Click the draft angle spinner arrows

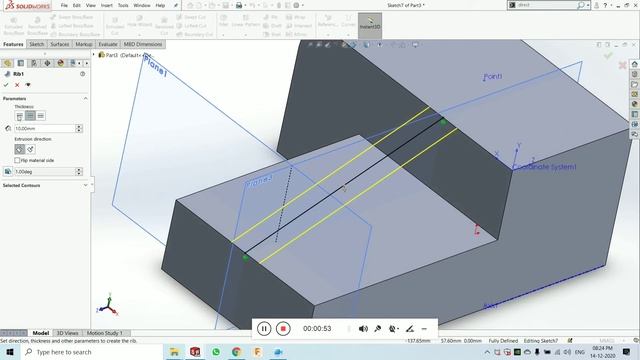[x=79, y=172]
